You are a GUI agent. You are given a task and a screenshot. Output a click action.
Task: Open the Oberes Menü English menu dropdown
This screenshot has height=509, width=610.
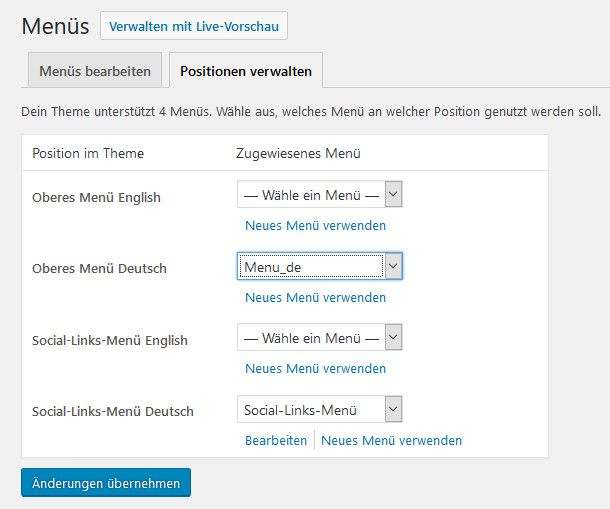[319, 194]
